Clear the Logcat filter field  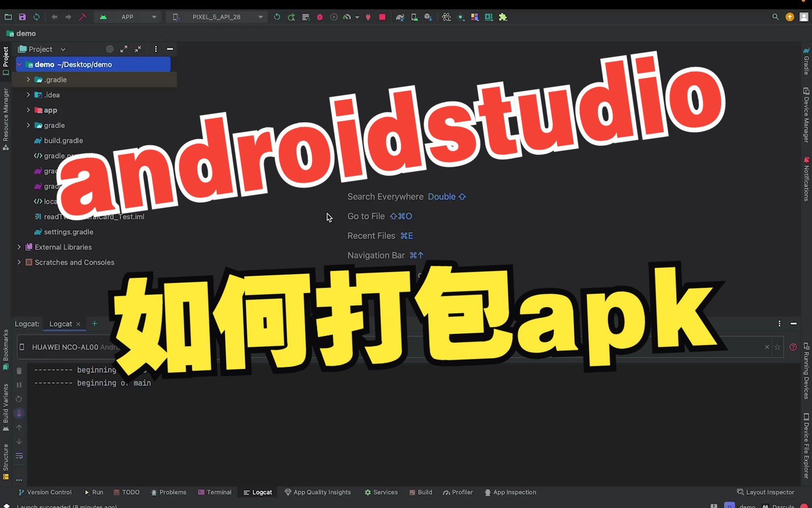point(767,347)
